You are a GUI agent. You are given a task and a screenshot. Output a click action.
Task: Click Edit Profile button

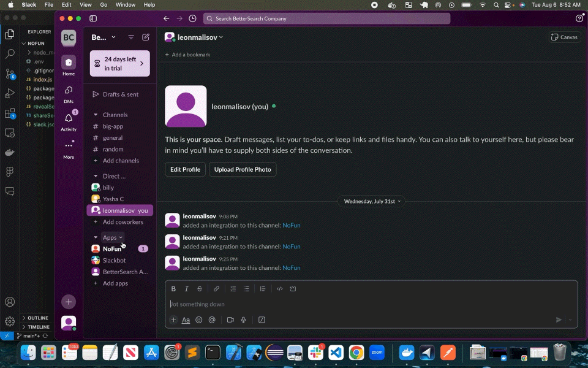pyautogui.click(x=185, y=169)
